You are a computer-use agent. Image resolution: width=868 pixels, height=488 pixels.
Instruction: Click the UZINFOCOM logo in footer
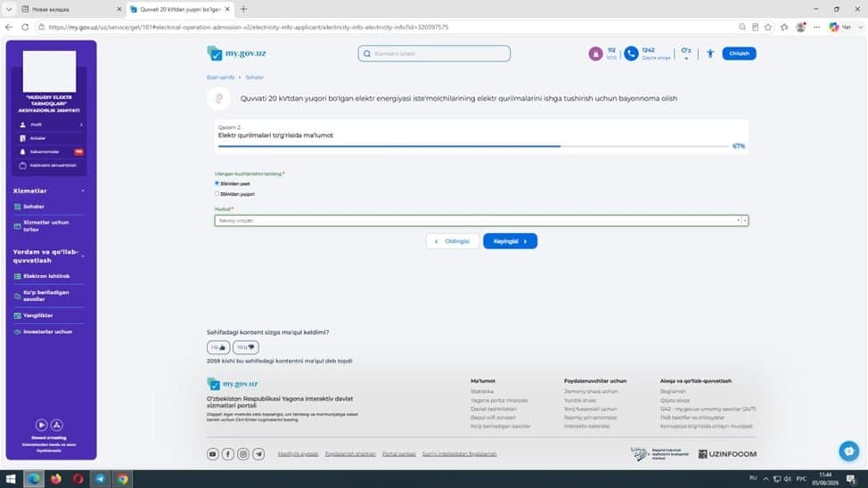(727, 453)
